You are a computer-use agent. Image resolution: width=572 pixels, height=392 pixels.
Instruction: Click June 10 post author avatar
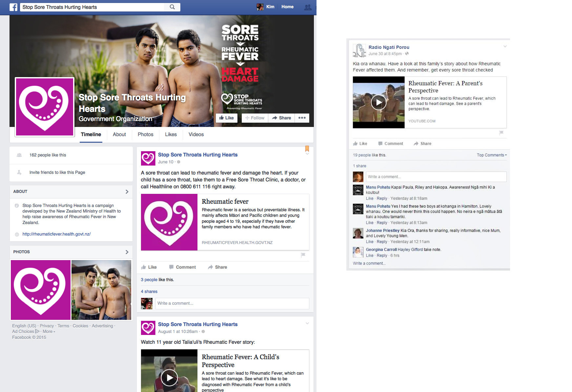[148, 158]
